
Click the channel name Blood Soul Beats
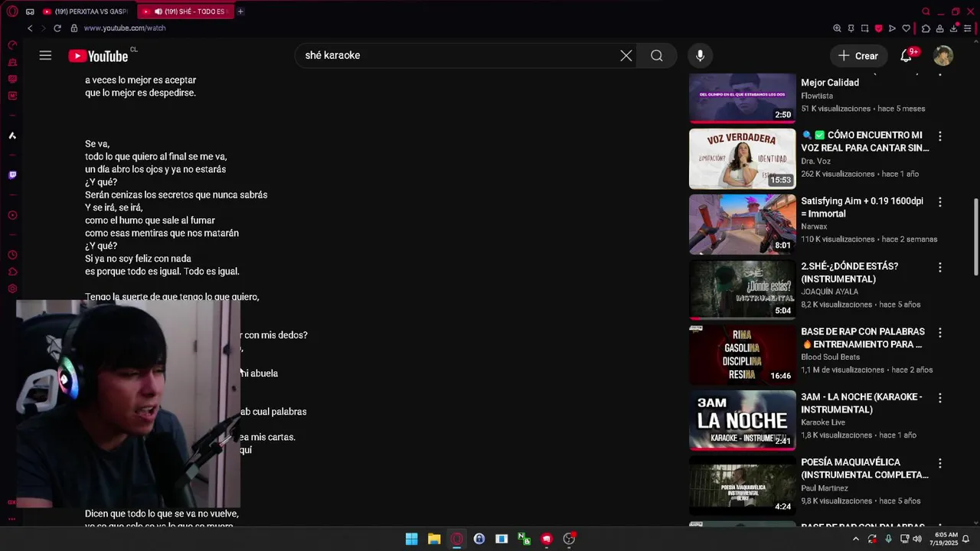tap(830, 357)
